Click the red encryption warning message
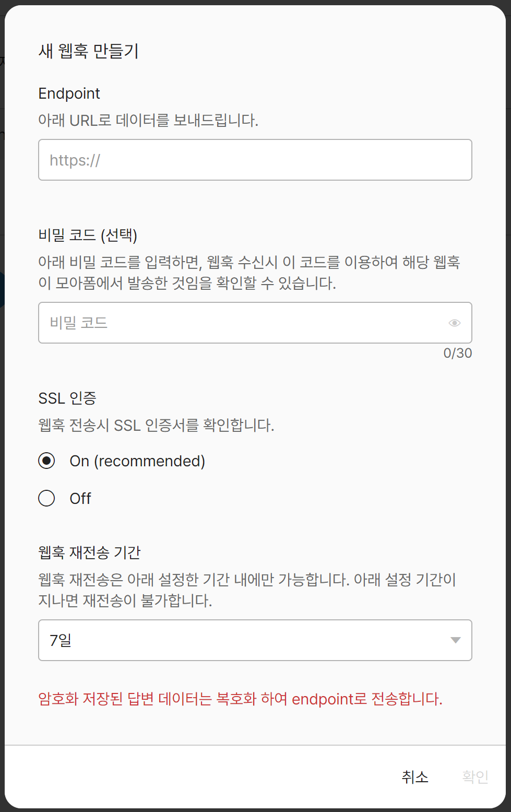 coord(241,699)
